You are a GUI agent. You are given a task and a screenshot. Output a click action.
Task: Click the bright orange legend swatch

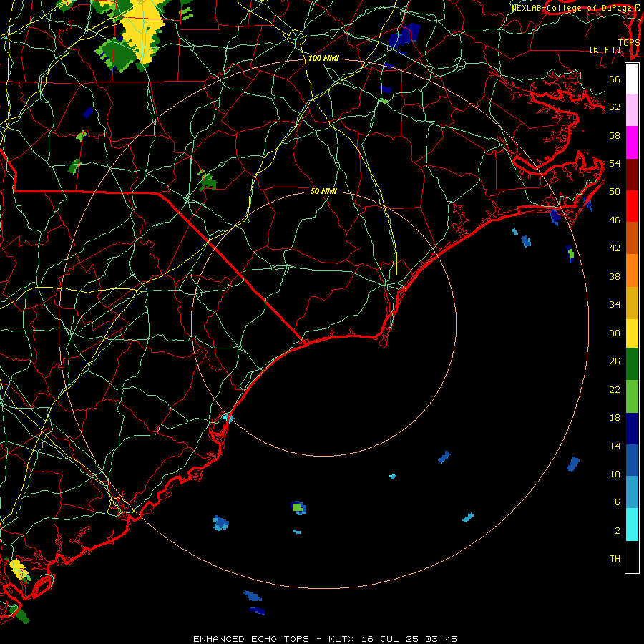coord(632,270)
